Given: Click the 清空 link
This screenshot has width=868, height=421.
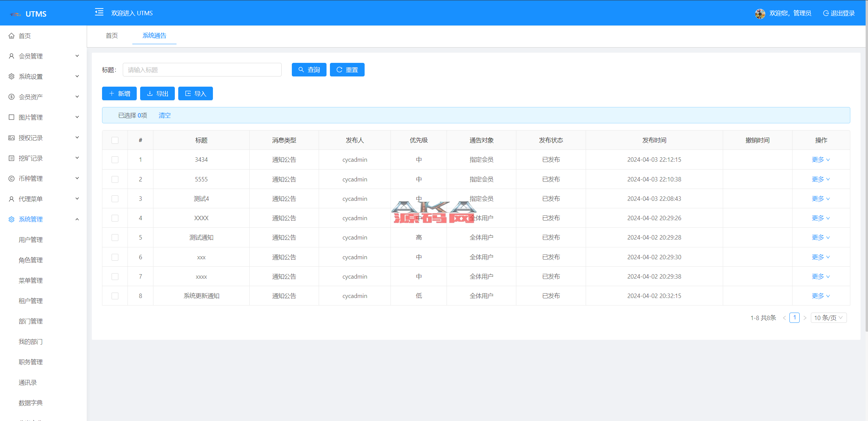Looking at the screenshot, I should pyautogui.click(x=165, y=116).
